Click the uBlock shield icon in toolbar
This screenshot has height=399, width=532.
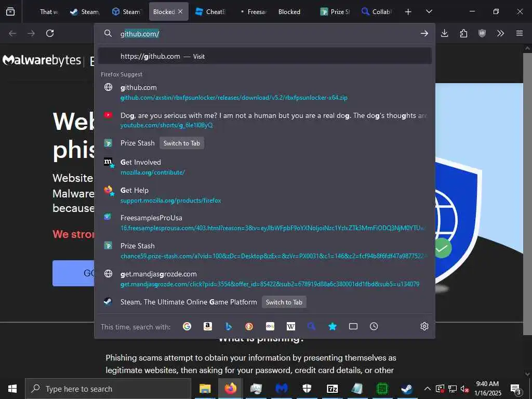482,33
